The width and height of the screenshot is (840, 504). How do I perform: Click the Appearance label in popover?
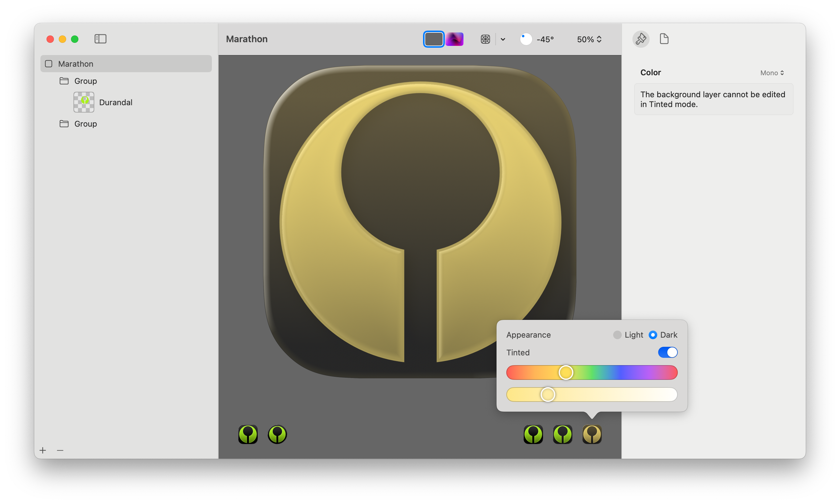tap(528, 335)
